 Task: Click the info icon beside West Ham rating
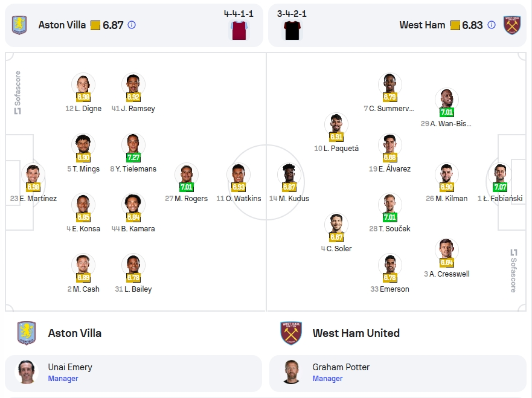point(492,25)
